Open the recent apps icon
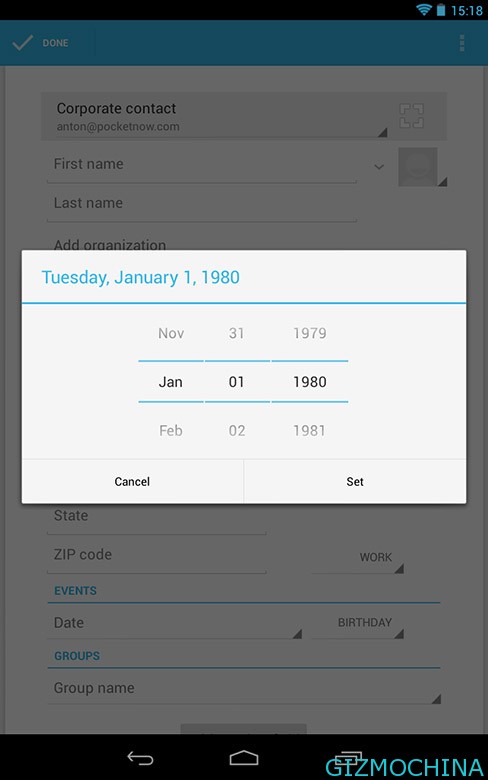Viewport: 488px width, 780px height. [x=348, y=758]
